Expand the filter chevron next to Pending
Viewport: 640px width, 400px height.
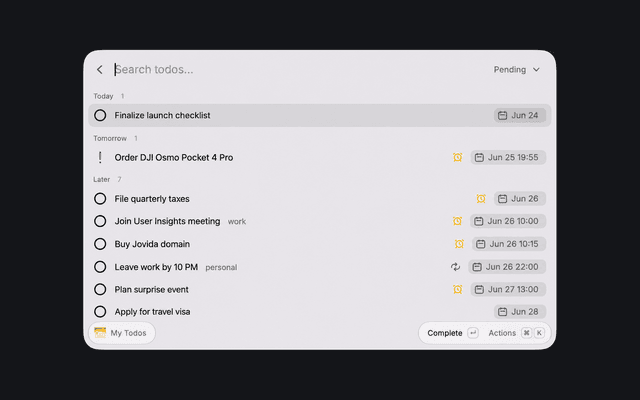pyautogui.click(x=536, y=70)
